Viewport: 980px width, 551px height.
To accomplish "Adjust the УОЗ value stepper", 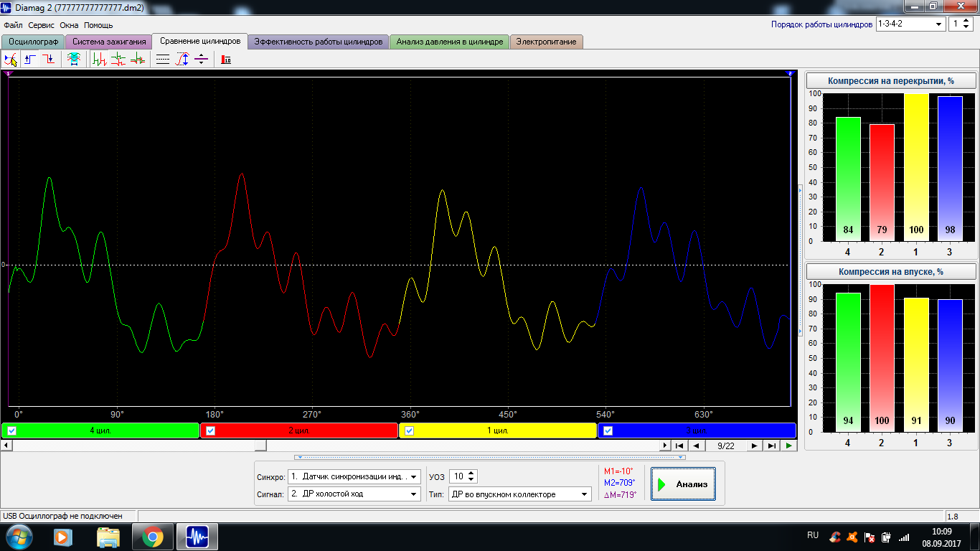I will pyautogui.click(x=471, y=476).
